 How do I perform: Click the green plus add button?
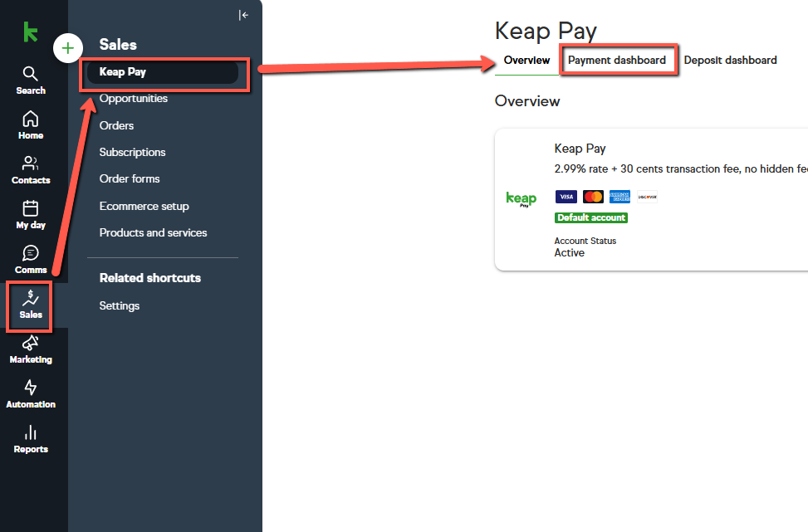click(x=68, y=48)
